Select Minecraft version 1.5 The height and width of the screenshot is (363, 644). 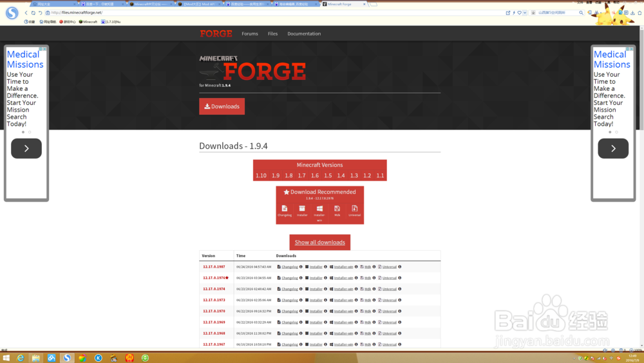click(x=328, y=175)
